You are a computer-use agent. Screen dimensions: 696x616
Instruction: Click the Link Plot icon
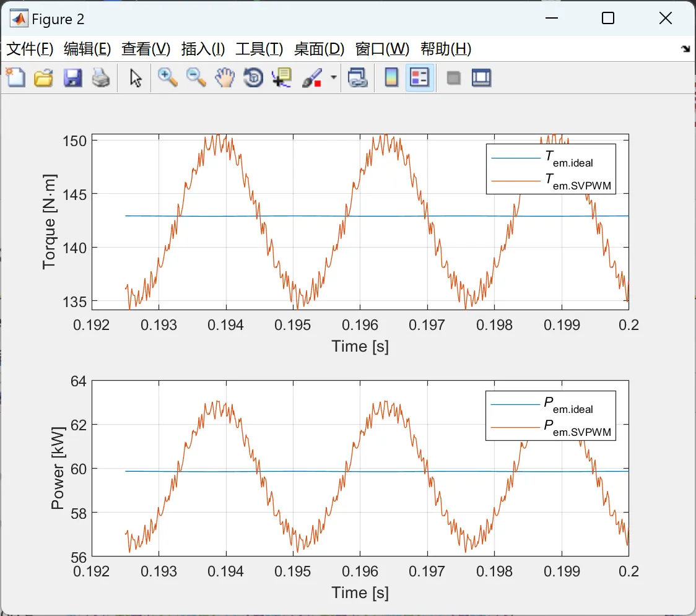(x=358, y=78)
